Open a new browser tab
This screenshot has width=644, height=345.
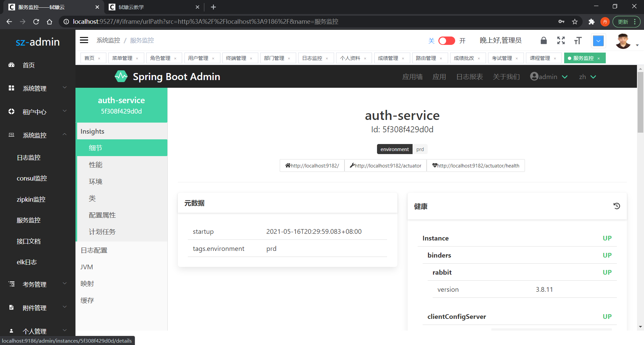click(213, 7)
